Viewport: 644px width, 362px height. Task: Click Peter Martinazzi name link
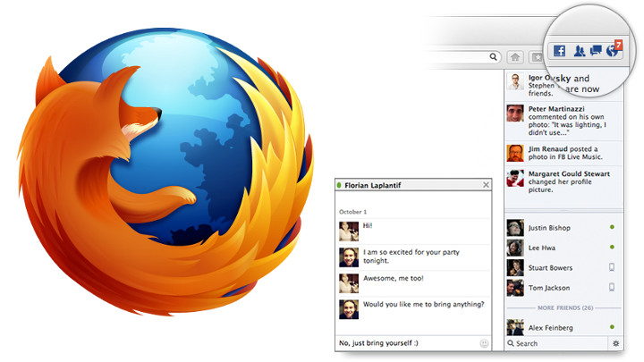[x=556, y=109]
